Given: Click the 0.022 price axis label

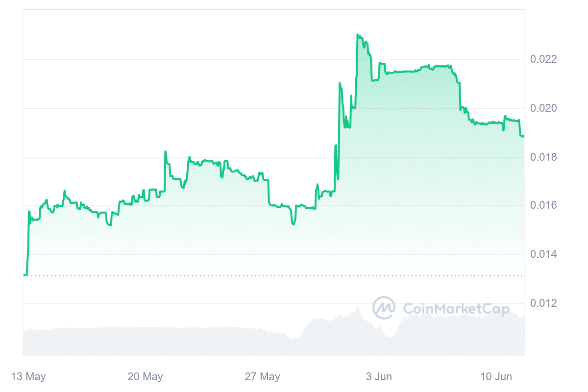Looking at the screenshot, I should (x=544, y=59).
